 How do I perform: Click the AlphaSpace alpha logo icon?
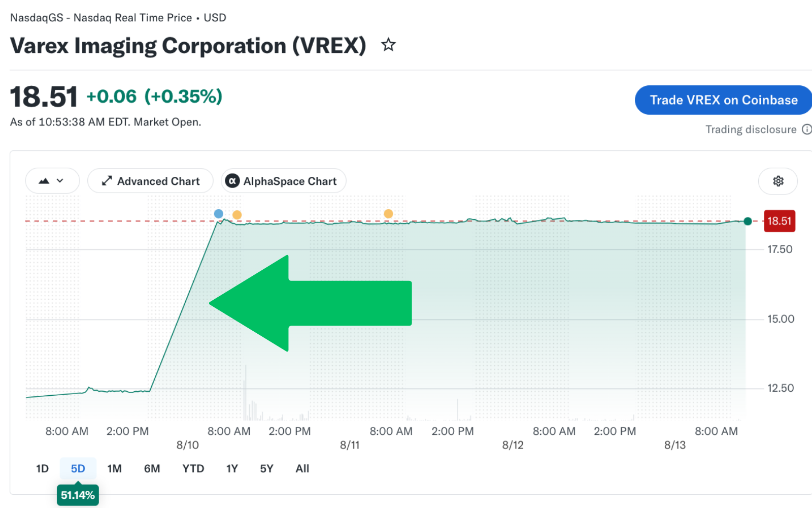232,181
